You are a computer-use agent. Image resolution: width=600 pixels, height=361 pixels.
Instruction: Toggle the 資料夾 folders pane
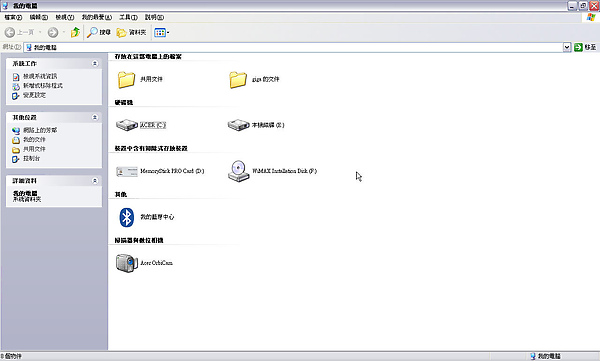coord(132,33)
